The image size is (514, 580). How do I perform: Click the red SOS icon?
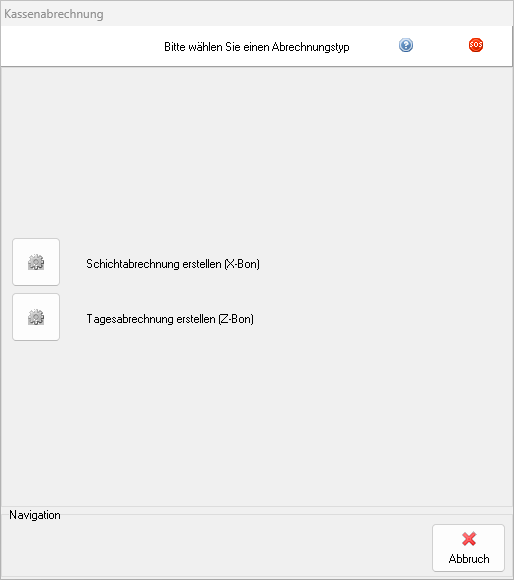click(x=476, y=45)
